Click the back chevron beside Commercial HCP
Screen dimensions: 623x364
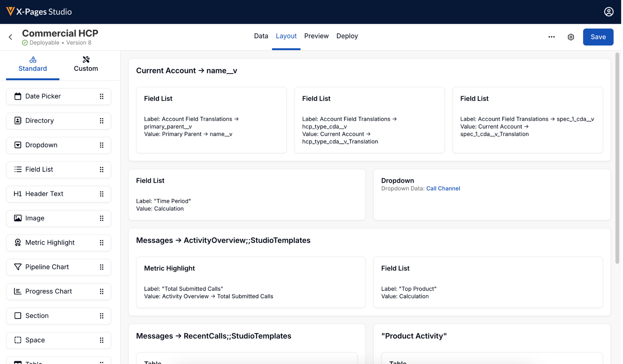(10, 37)
